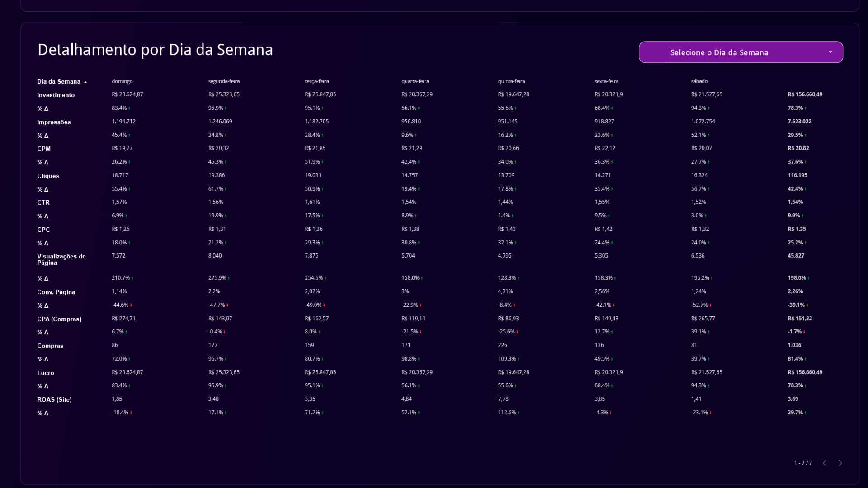Sort by Dia da Semana header arrow
Viewport: 868px width, 488px height.
coord(85,82)
